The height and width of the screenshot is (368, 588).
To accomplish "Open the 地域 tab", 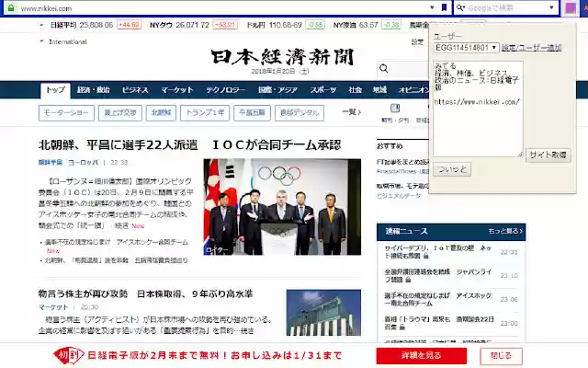I will click(379, 90).
